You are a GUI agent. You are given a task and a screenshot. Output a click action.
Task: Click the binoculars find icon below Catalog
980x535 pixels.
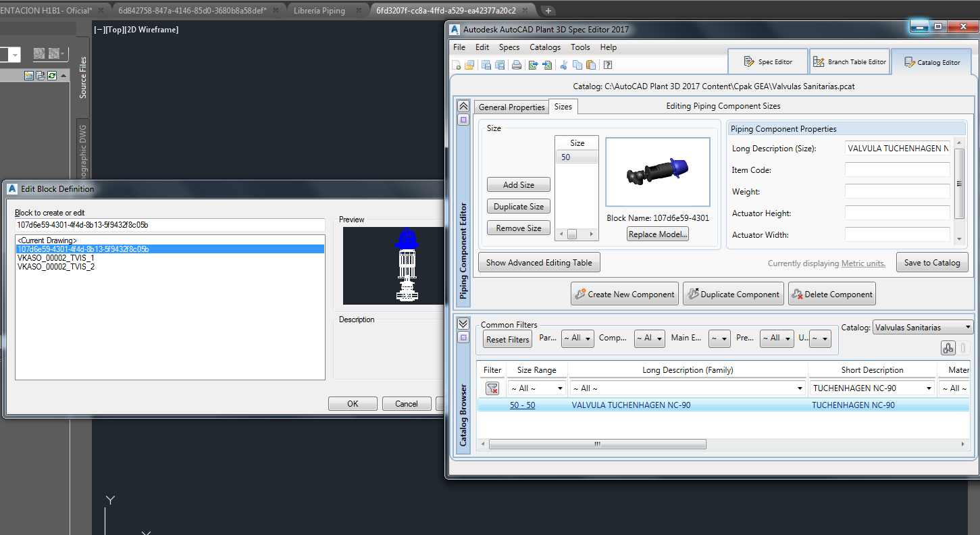[x=948, y=349]
